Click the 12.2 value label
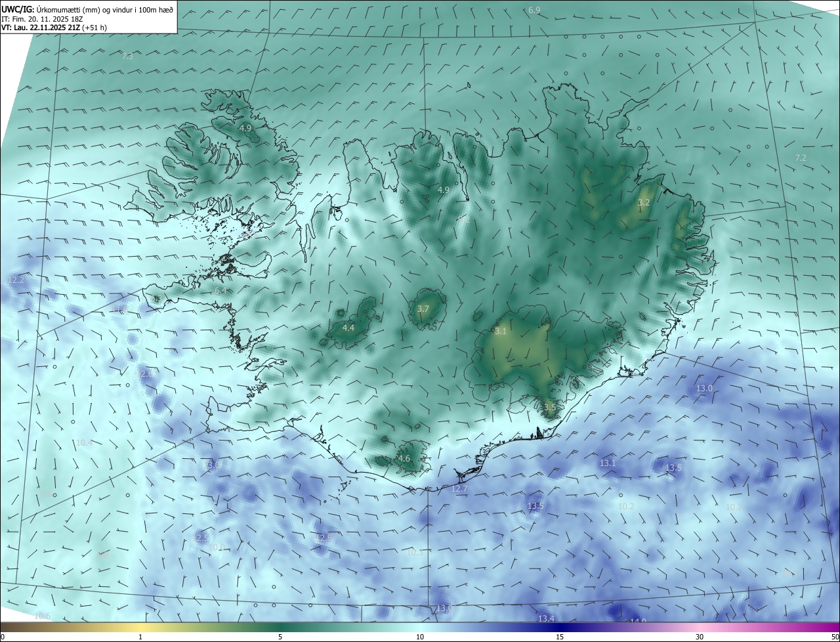 (16, 280)
